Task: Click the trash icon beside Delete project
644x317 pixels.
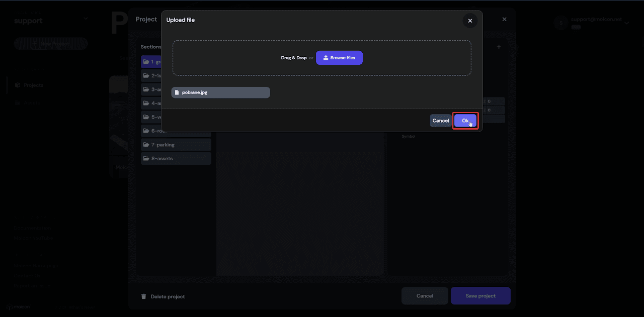Action: (143, 296)
